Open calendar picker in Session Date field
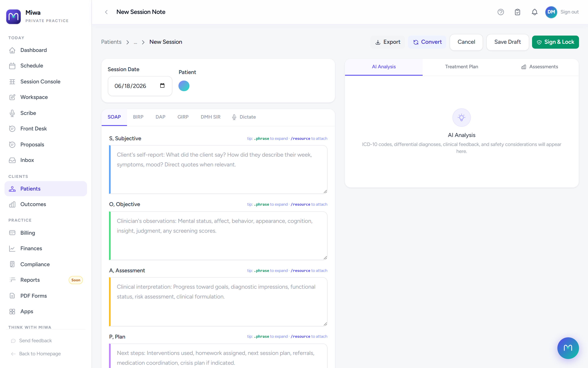Screen dimensions: 588x368 point(162,86)
